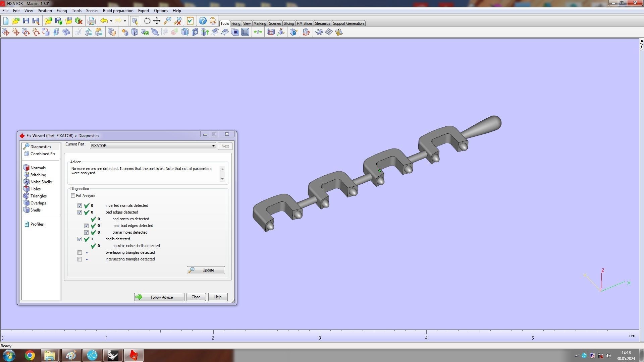The width and height of the screenshot is (644, 362).
Task: Open the blue Help question-mark icon
Action: (203, 21)
